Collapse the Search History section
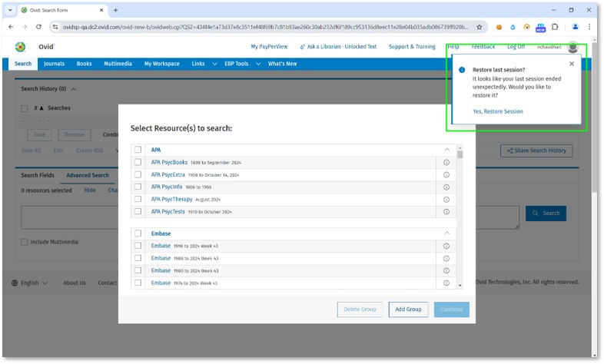The height and width of the screenshot is (364, 604). point(73,89)
